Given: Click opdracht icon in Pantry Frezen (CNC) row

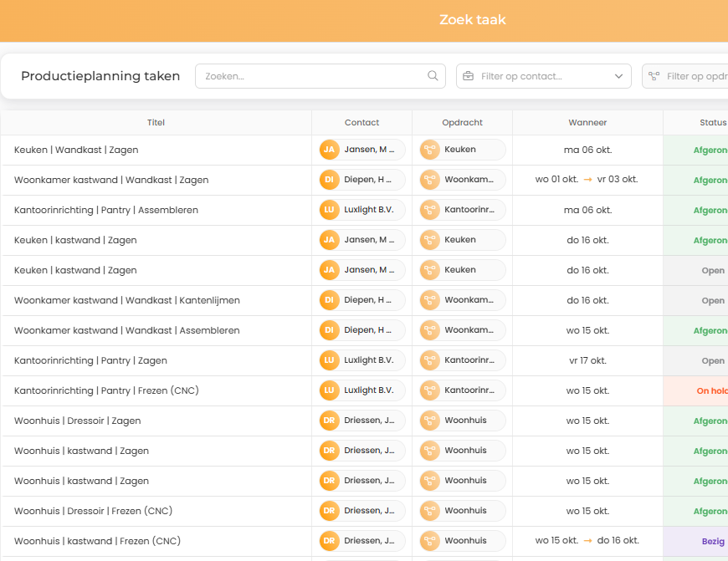Looking at the screenshot, I should click(430, 390).
